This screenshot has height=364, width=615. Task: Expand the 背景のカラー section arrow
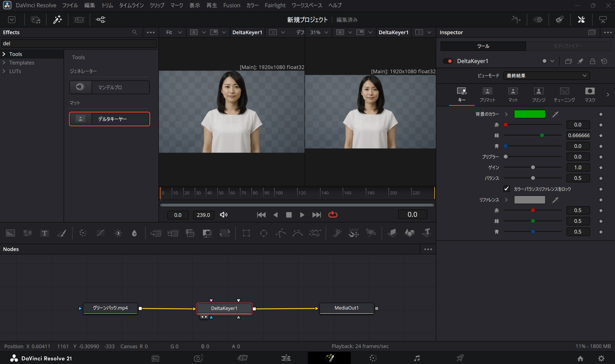[x=506, y=114]
